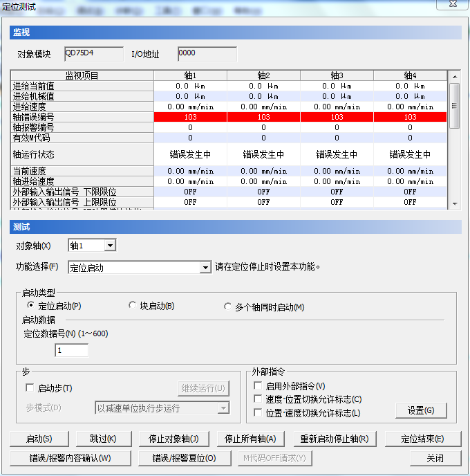The height and width of the screenshot is (476, 470).
Task: Click the 定位数据号 input field
Action: coord(72,351)
